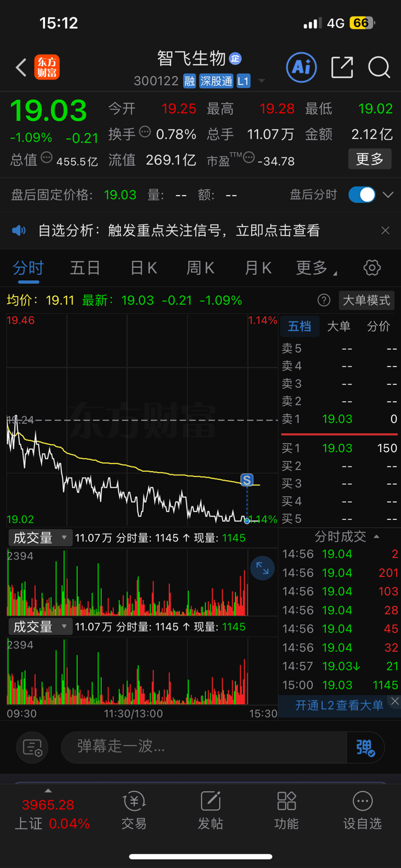Open the search magnifier icon
Image resolution: width=401 pixels, height=868 pixels.
379,67
